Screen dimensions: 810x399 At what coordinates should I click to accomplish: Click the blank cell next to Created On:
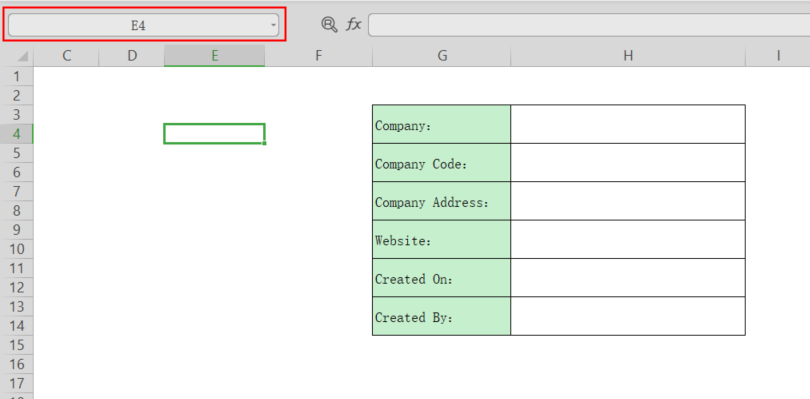click(628, 278)
